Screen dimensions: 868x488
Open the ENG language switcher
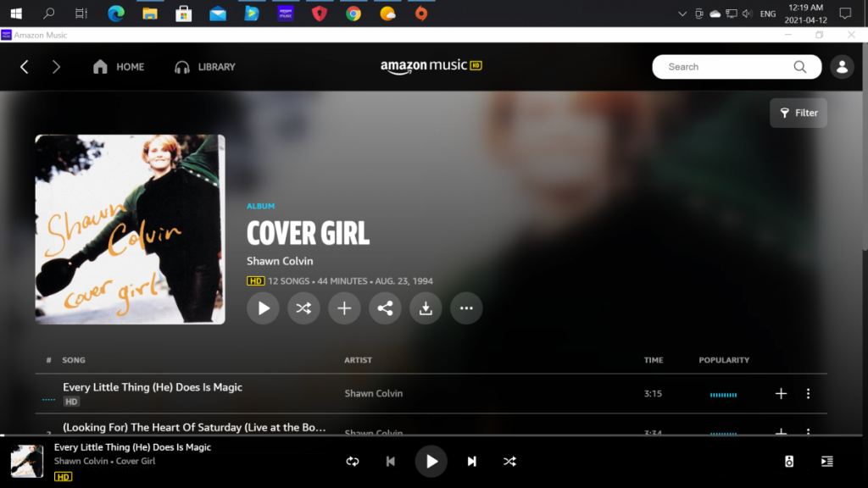click(768, 14)
